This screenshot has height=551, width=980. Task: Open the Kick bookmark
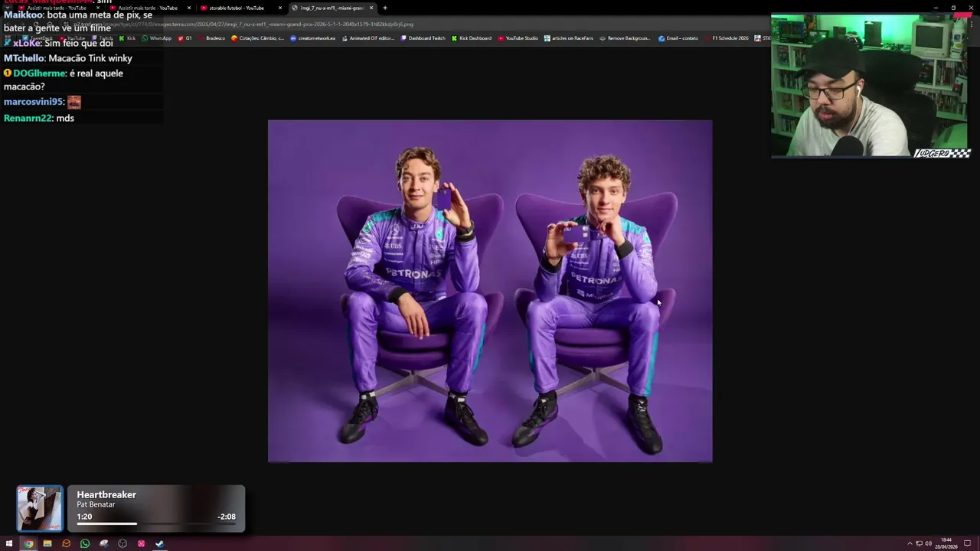point(127,38)
